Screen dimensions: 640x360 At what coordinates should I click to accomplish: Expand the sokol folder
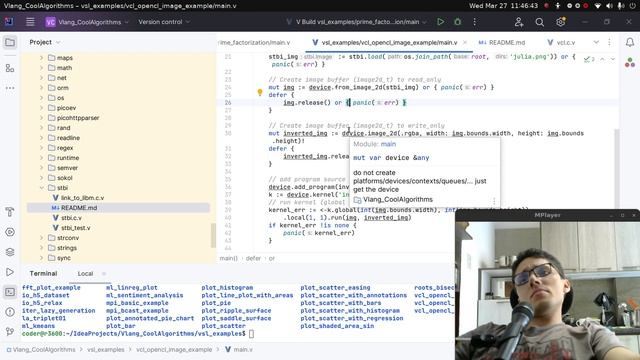[41, 178]
